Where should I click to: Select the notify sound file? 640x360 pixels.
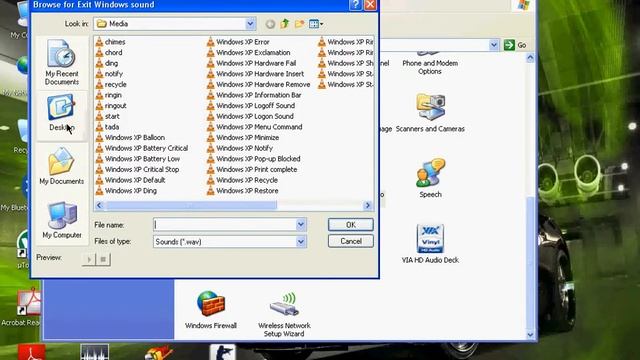(x=109, y=73)
